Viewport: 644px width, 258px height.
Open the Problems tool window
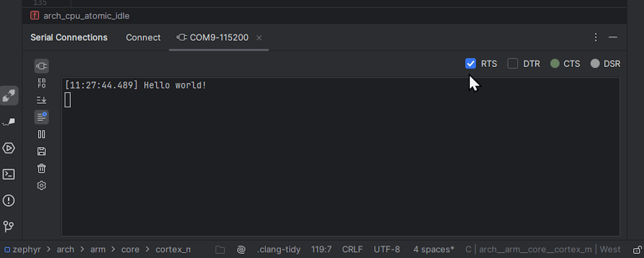pyautogui.click(x=9, y=200)
